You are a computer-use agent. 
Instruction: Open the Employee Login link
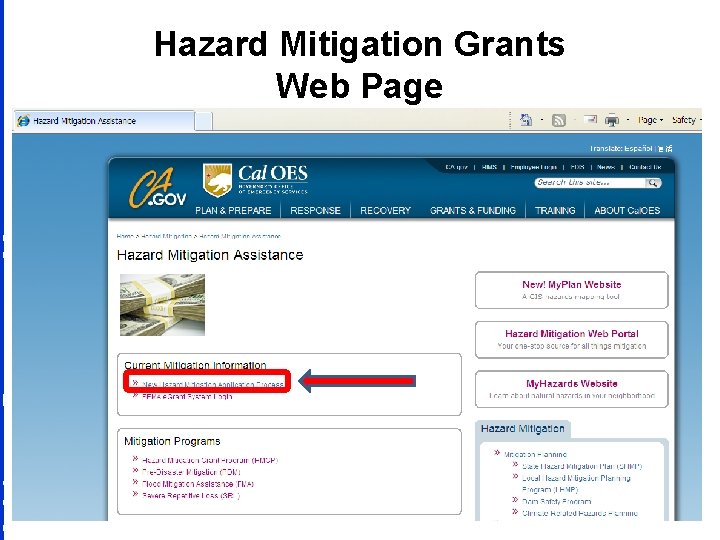534,167
